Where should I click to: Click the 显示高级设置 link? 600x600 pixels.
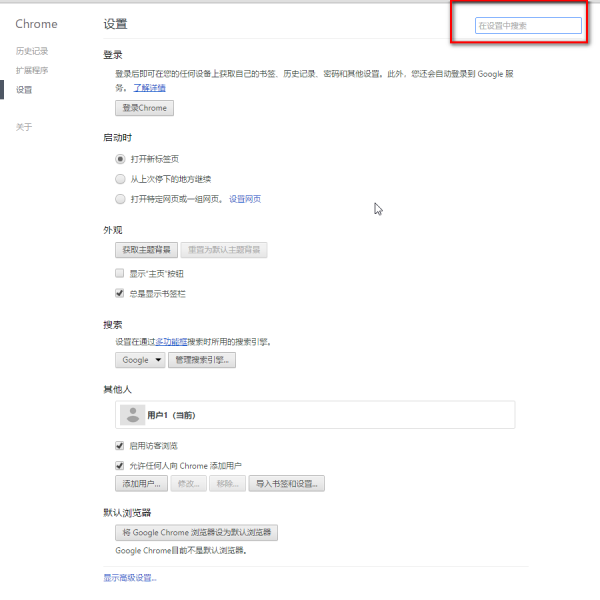click(x=130, y=578)
